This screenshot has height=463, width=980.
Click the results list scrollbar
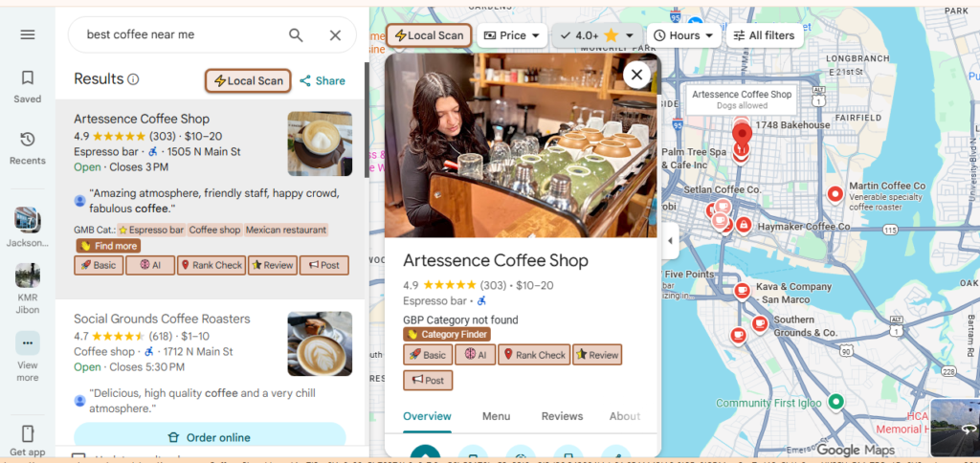click(x=367, y=119)
